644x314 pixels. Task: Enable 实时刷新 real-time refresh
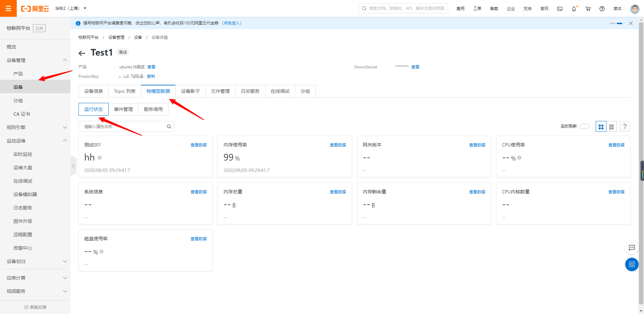(584, 126)
